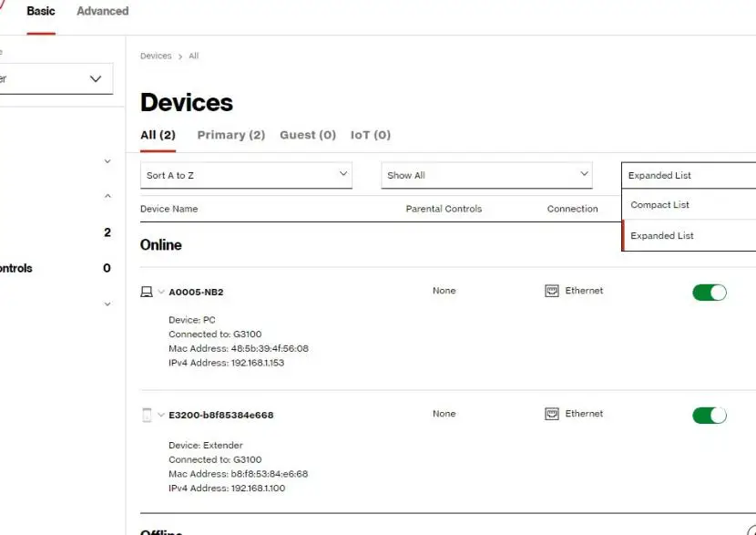
Task: Open the Show All filter dropdown
Action: [x=485, y=174]
